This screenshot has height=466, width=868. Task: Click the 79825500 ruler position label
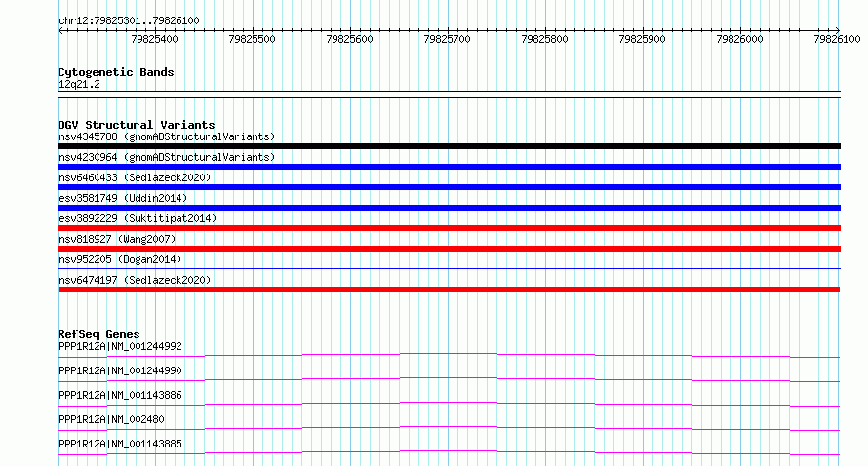coord(252,39)
